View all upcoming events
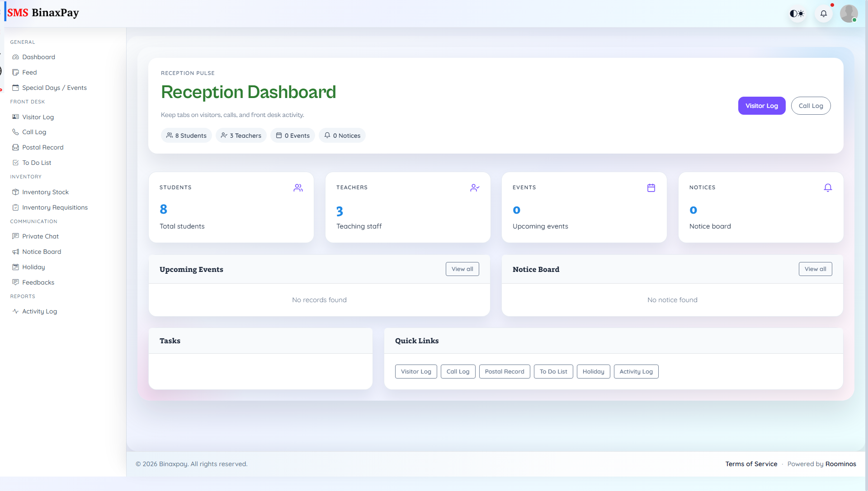 click(462, 269)
